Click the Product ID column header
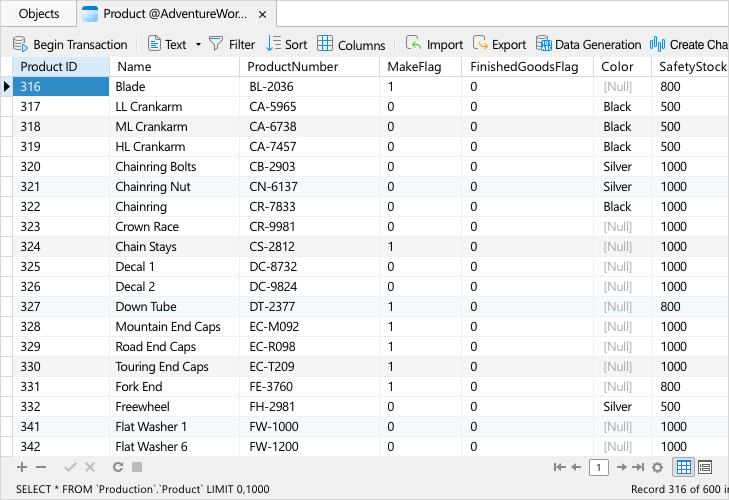729x500 pixels. coord(61,67)
